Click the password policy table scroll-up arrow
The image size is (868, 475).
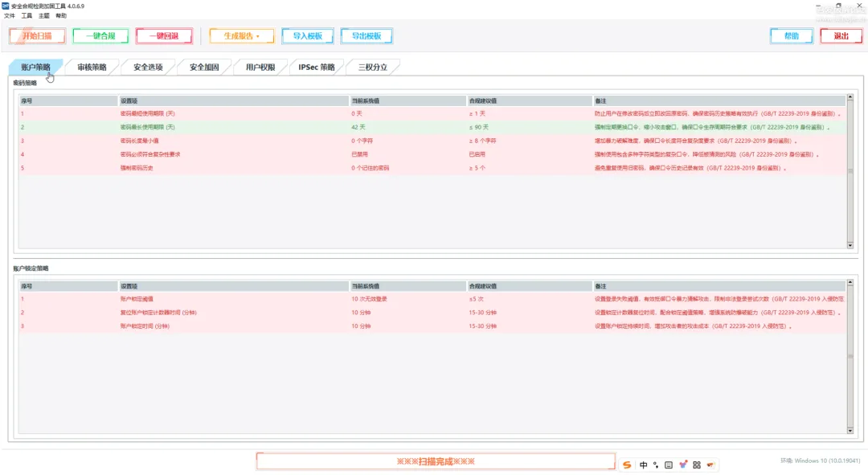850,97
